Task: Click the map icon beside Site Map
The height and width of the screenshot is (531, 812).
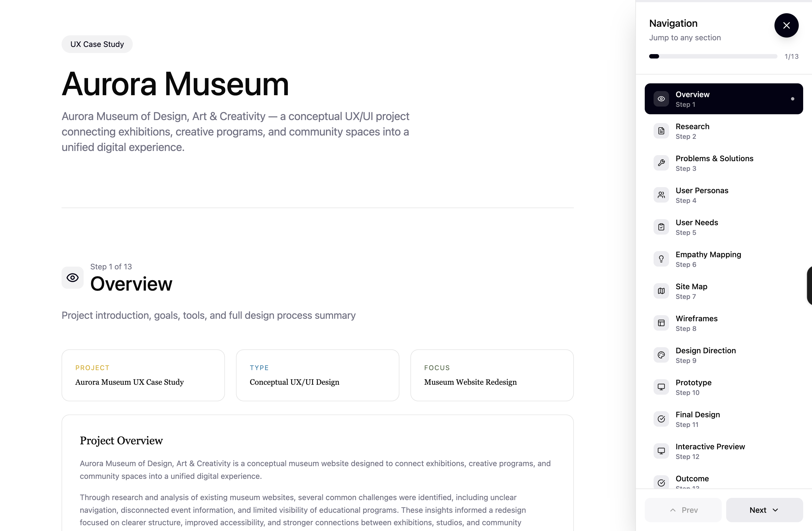Action: click(661, 291)
